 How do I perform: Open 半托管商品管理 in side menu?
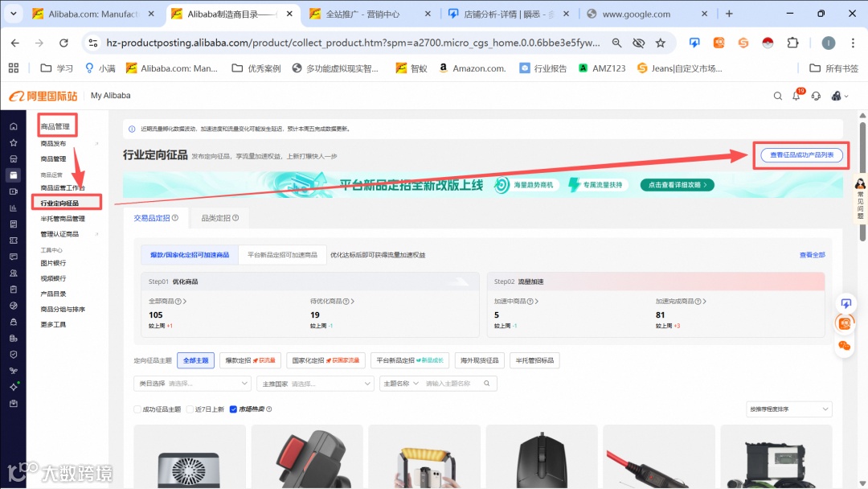63,219
